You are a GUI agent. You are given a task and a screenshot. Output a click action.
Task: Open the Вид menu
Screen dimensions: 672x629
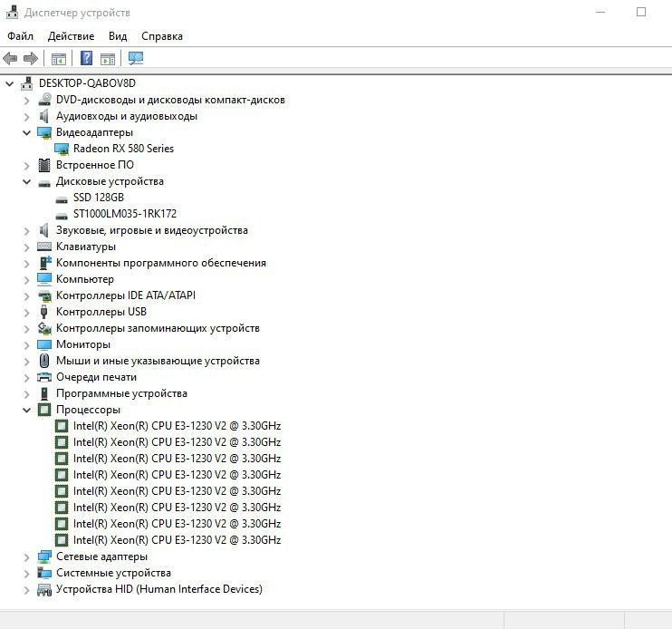[x=118, y=36]
